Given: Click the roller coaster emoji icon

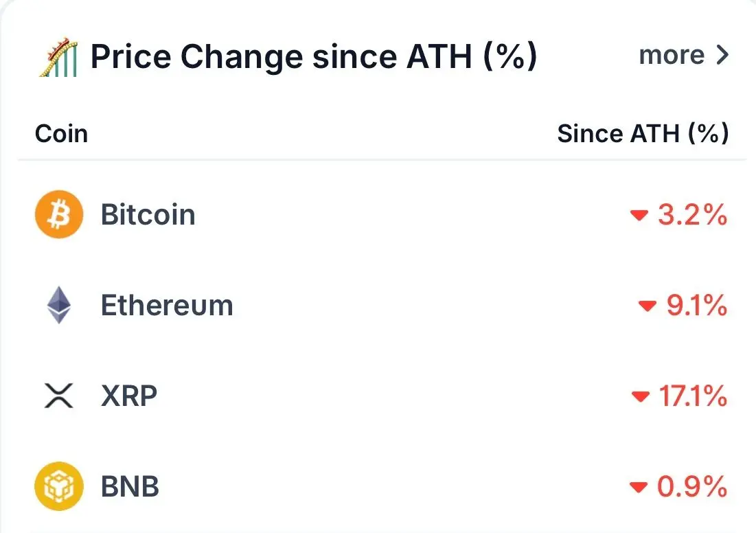Looking at the screenshot, I should (x=57, y=56).
